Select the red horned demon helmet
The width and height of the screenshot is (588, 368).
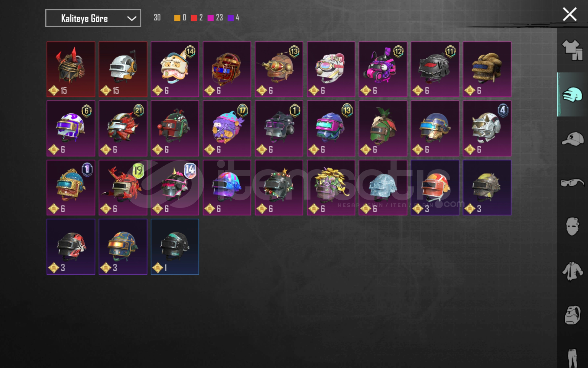71,70
